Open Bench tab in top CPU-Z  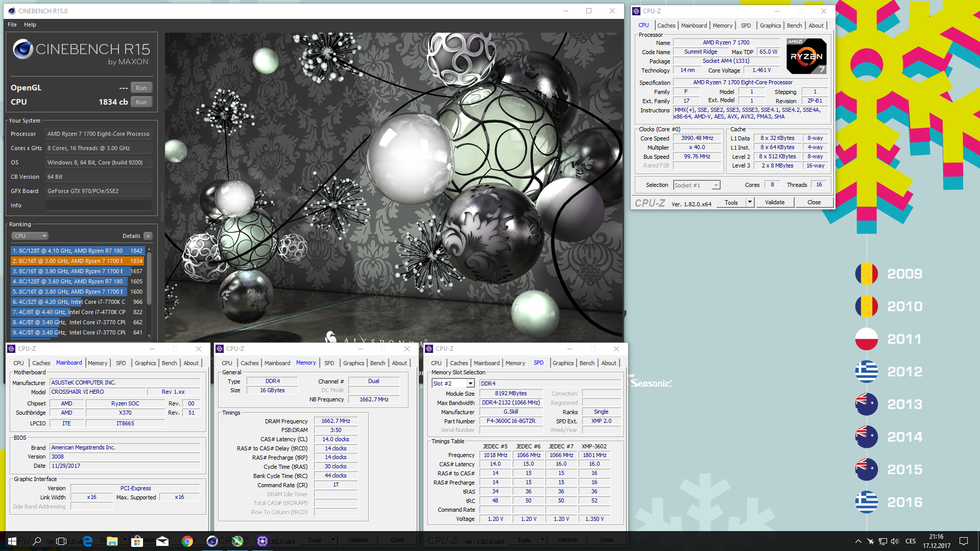[x=794, y=26]
